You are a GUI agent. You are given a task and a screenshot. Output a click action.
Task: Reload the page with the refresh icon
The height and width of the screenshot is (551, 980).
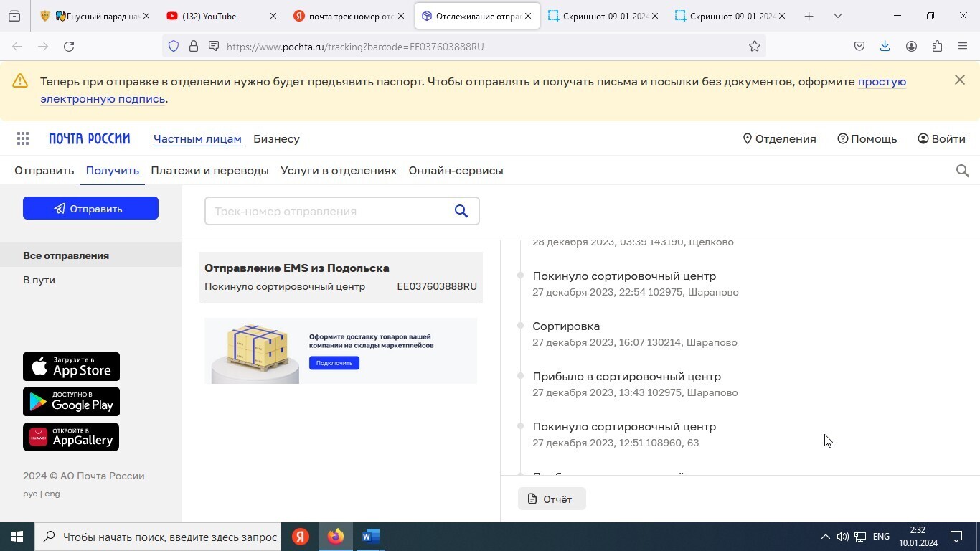pyautogui.click(x=69, y=47)
